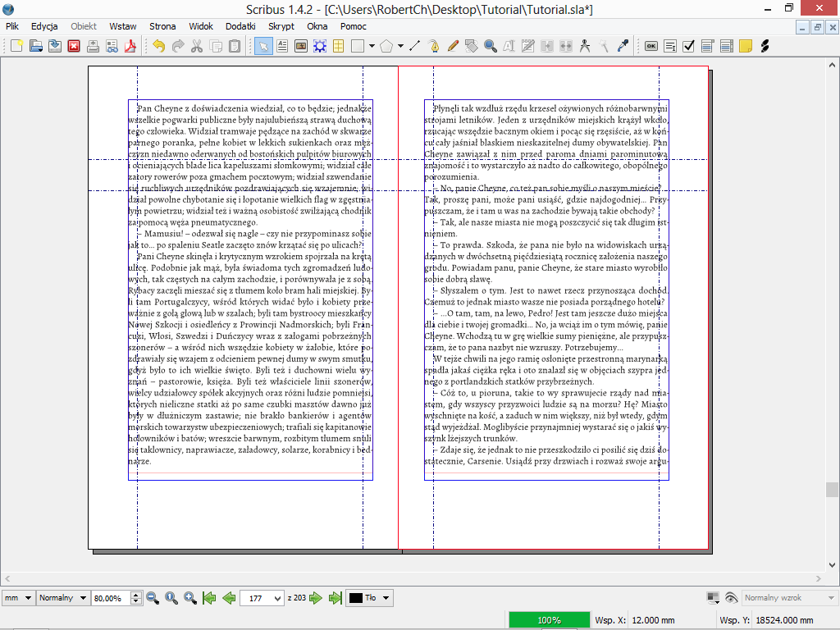Viewport: 840px width, 630px height.
Task: Select the Text Frame tool
Action: point(282,46)
